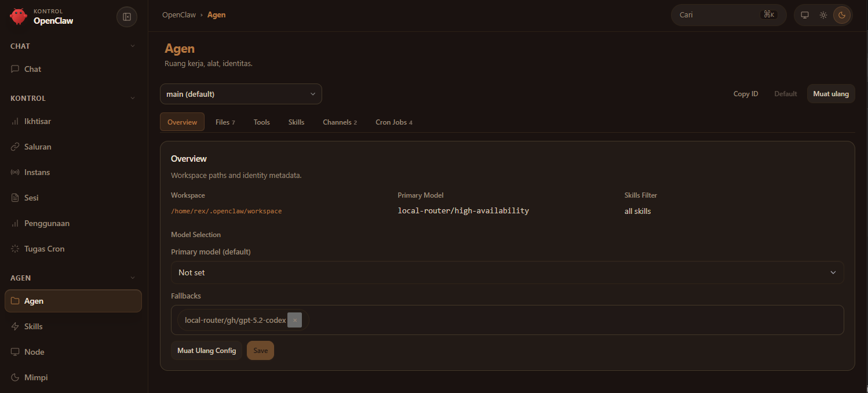Screen dimensions: 868x393
Task: Click the Agen breadcrumb text
Action: (x=217, y=15)
